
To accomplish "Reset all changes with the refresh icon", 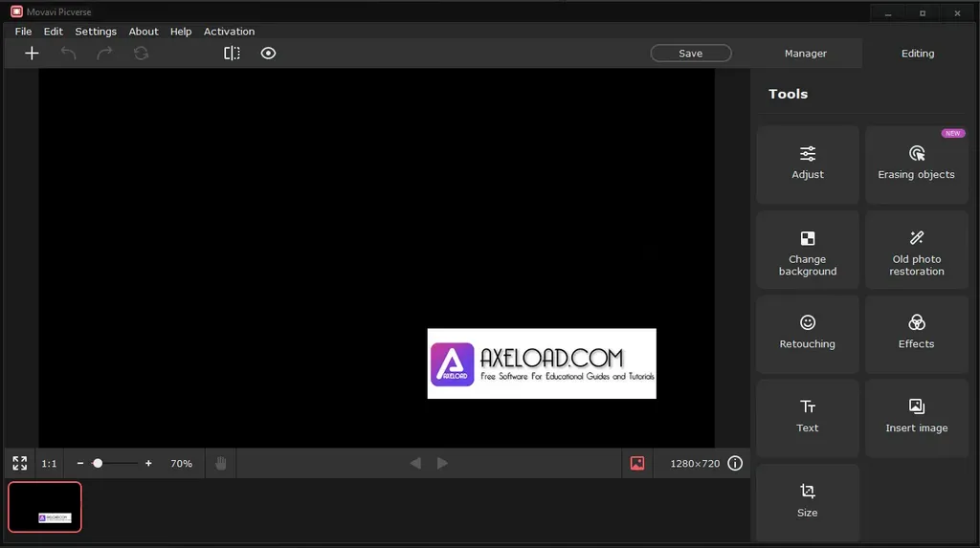I will pyautogui.click(x=142, y=54).
